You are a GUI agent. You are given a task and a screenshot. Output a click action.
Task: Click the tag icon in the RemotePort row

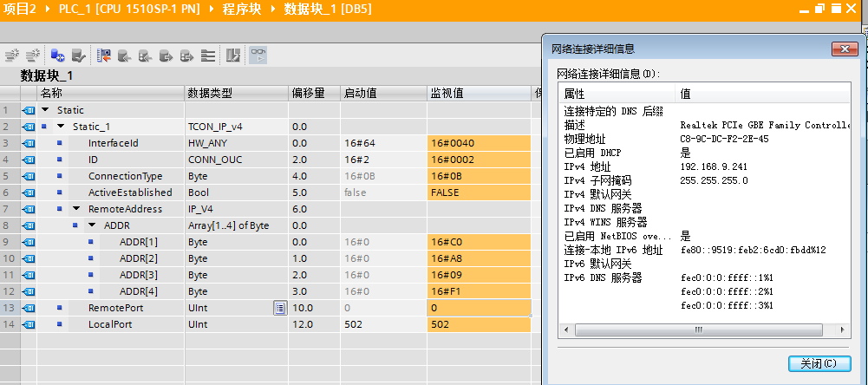coord(29,308)
